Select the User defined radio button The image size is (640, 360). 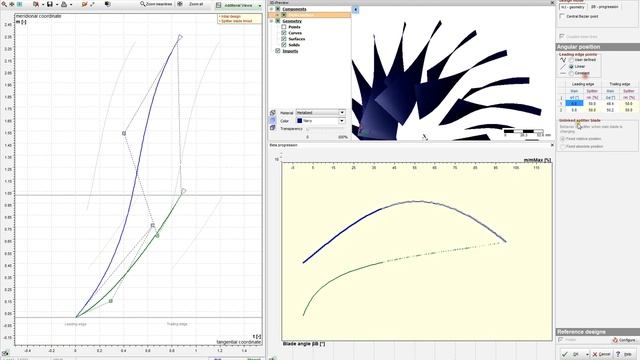tap(571, 60)
